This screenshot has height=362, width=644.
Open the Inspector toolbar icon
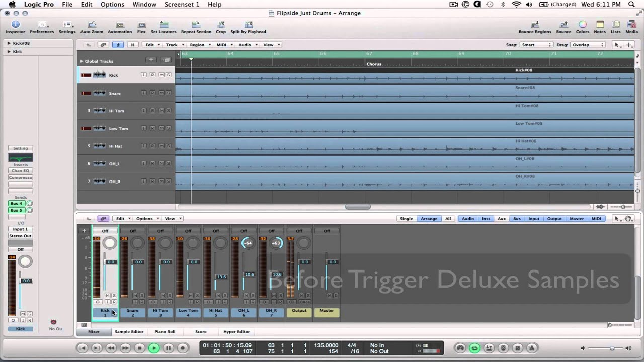[x=15, y=27]
